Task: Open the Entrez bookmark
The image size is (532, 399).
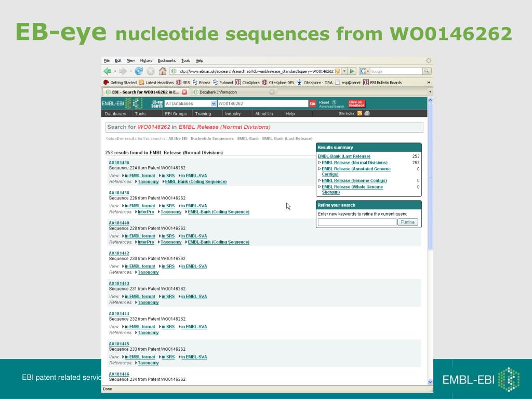Action: tap(201, 83)
